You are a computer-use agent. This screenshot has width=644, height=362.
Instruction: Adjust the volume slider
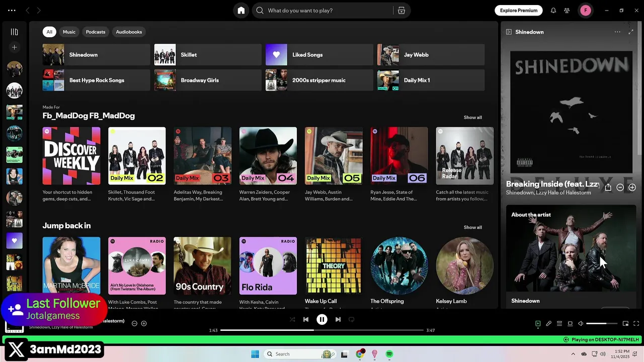(x=602, y=324)
